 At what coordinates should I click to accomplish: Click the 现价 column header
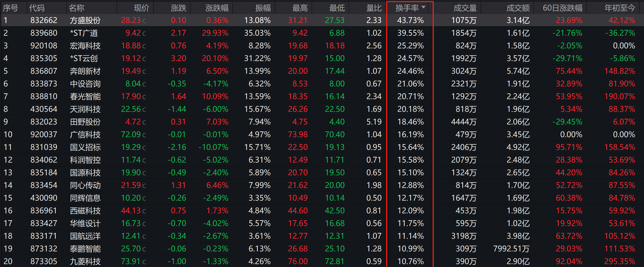click(141, 8)
